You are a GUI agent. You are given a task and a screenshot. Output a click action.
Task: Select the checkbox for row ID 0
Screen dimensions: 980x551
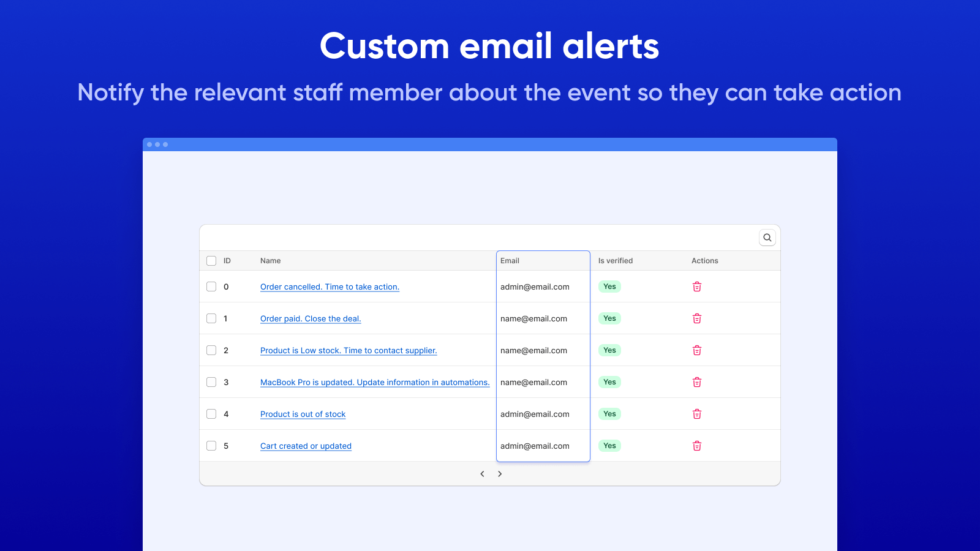(211, 287)
